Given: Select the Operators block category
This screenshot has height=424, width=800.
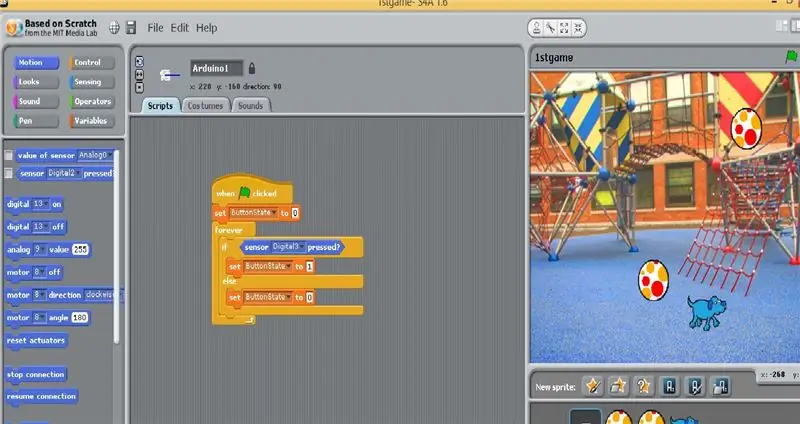Looking at the screenshot, I should (x=92, y=101).
